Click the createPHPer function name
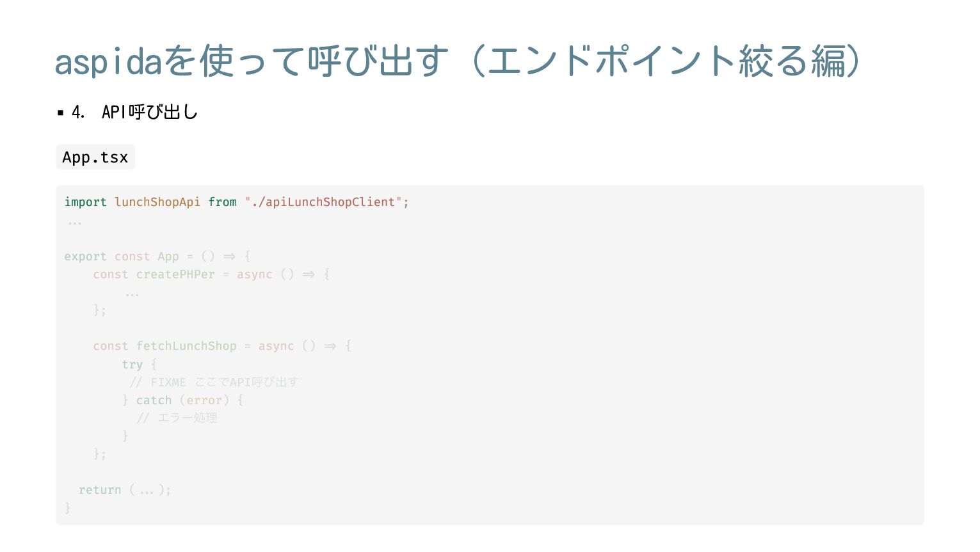This screenshot has height=552, width=980. click(175, 274)
